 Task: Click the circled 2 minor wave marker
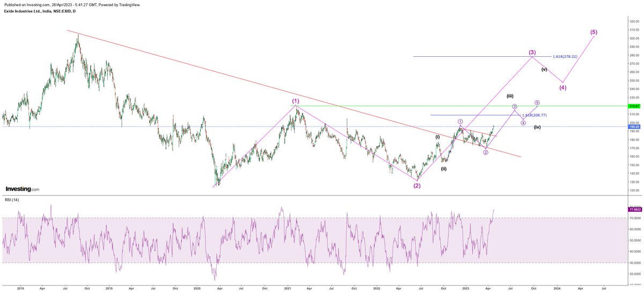(486, 152)
